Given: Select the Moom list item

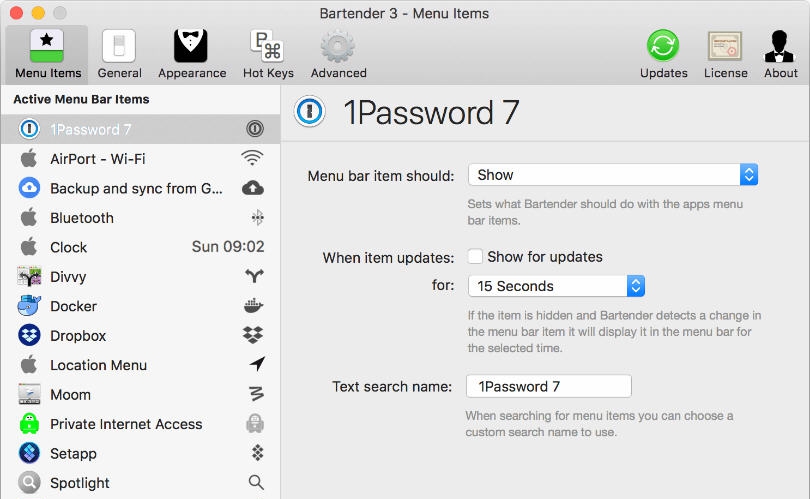Looking at the screenshot, I should pyautogui.click(x=141, y=394).
